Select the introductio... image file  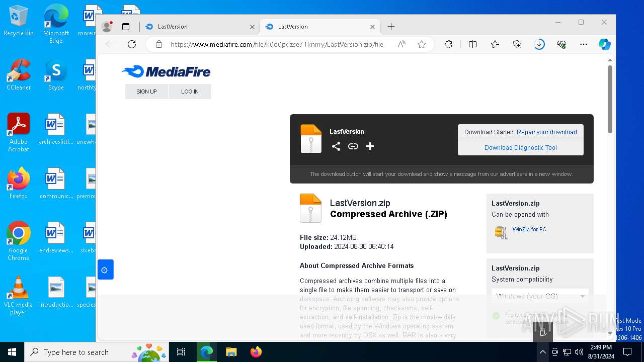tap(56, 293)
